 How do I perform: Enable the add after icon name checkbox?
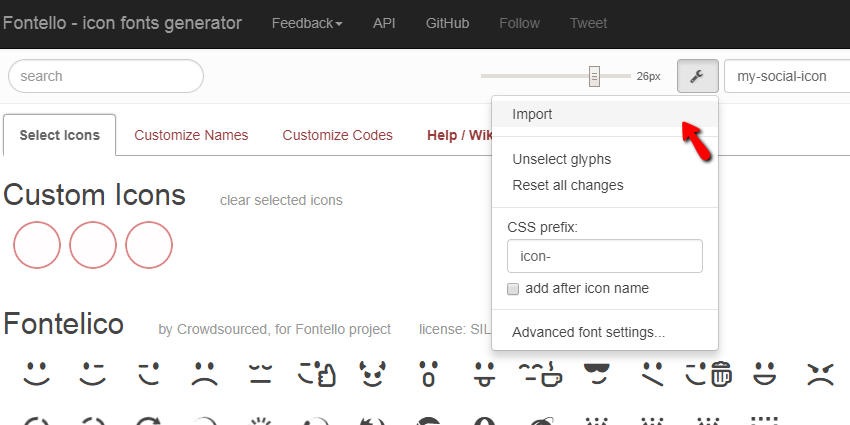[x=513, y=289]
